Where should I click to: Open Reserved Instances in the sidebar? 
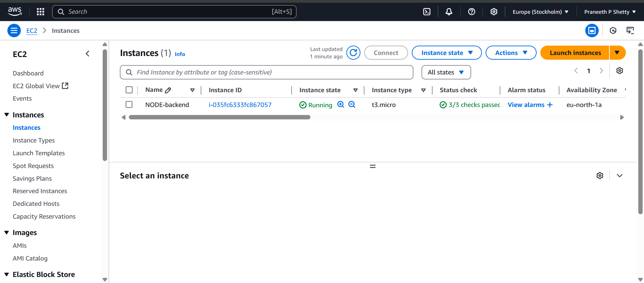click(40, 191)
